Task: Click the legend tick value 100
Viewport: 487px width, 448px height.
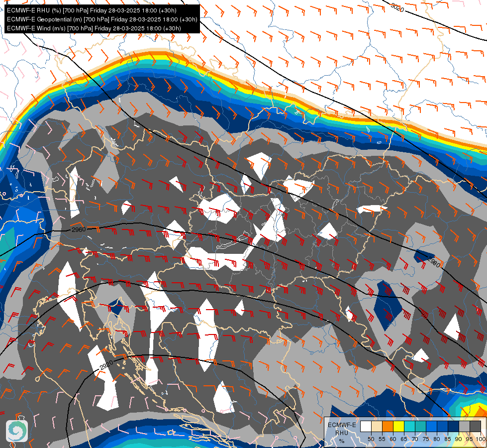Action: coord(481,439)
